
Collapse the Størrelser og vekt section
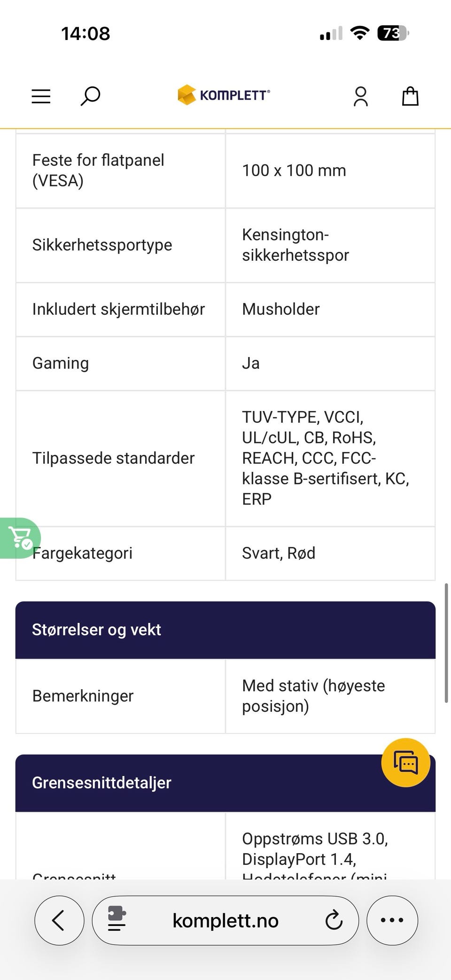(225, 630)
